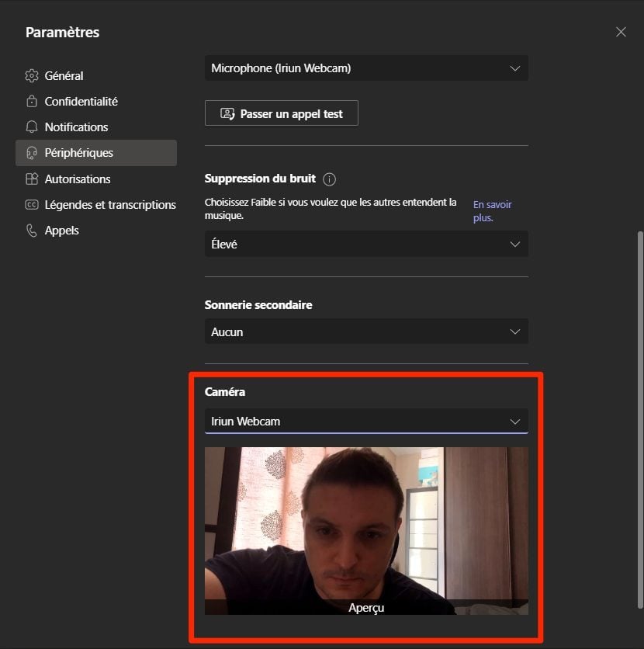Expand the Sonnerie secondaire Aucun dropdown
644x649 pixels.
[366, 331]
